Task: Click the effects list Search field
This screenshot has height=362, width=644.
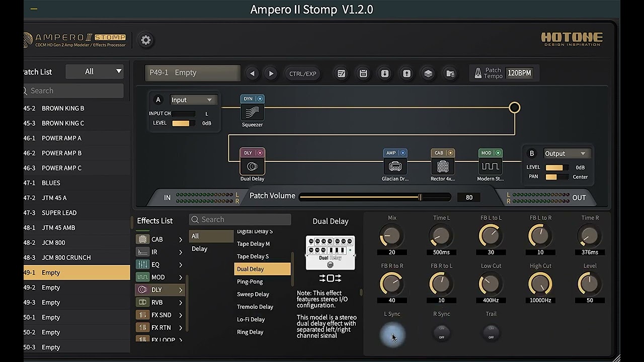Action: coord(240,219)
